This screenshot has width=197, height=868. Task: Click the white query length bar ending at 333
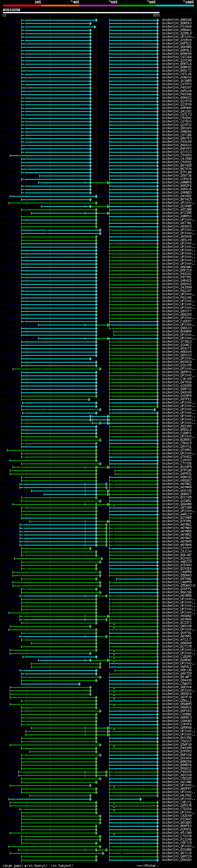[81, 13]
